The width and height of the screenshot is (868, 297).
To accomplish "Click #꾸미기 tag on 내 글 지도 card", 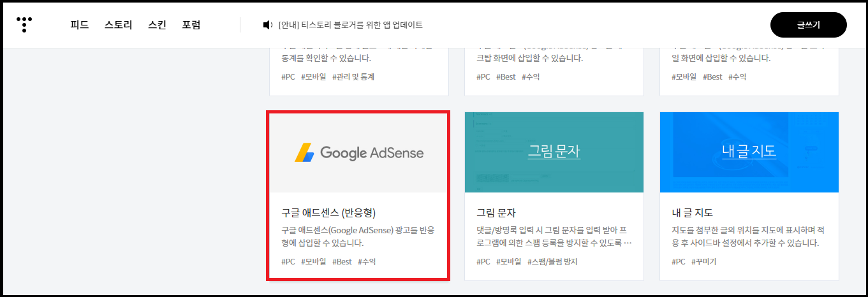I will pos(703,261).
